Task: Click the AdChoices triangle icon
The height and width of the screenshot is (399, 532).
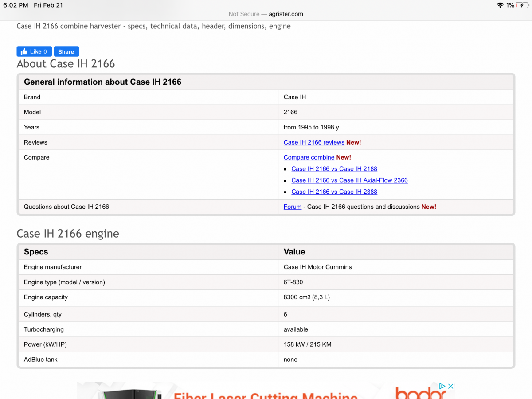Action: 442,386
